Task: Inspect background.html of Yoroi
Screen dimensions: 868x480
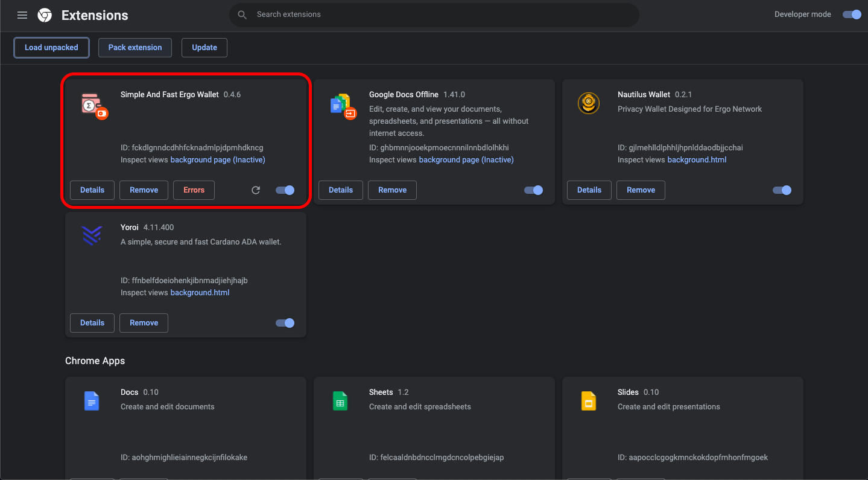Action: tap(200, 293)
